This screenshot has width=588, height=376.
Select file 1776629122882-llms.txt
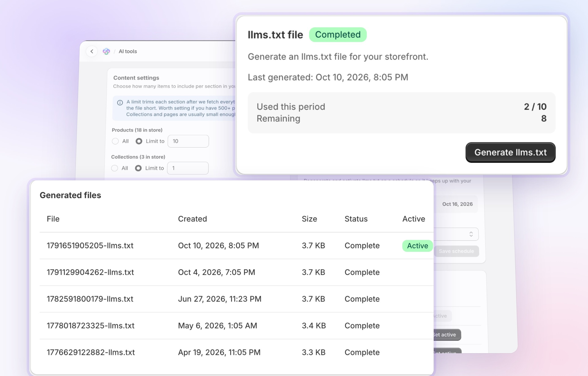91,352
